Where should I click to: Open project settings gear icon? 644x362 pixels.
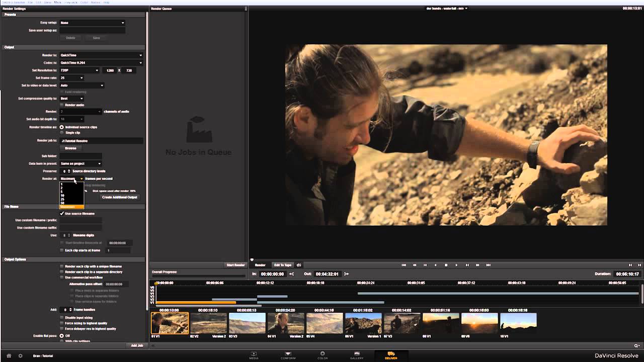21,355
